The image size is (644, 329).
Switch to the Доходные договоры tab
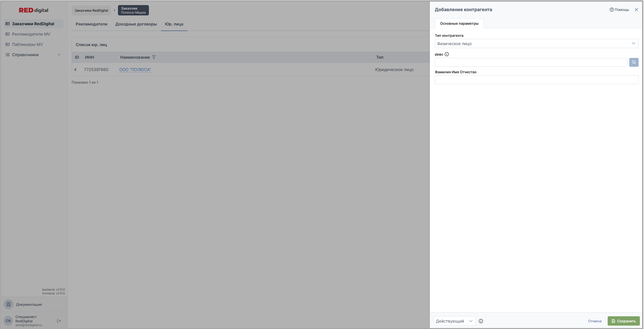tap(136, 24)
